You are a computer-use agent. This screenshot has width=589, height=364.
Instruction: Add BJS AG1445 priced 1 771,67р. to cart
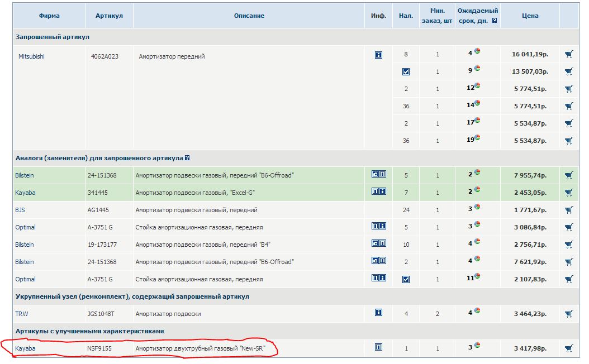click(568, 210)
